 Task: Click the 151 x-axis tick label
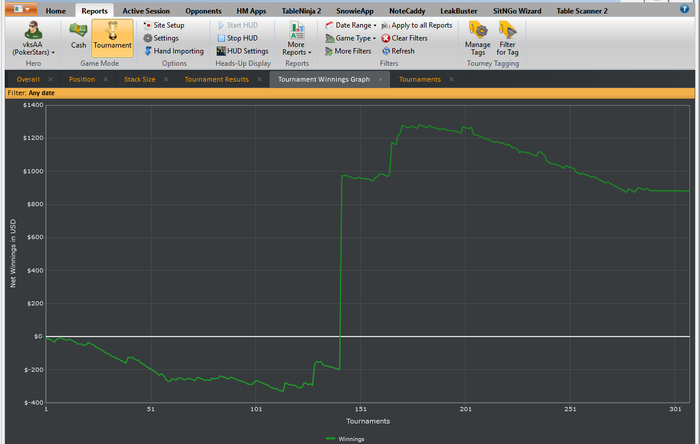pyautogui.click(x=361, y=409)
